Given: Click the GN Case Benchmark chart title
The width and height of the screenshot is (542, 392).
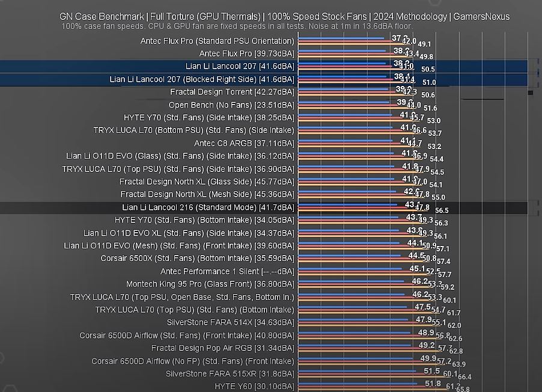Looking at the screenshot, I should 284,16.
